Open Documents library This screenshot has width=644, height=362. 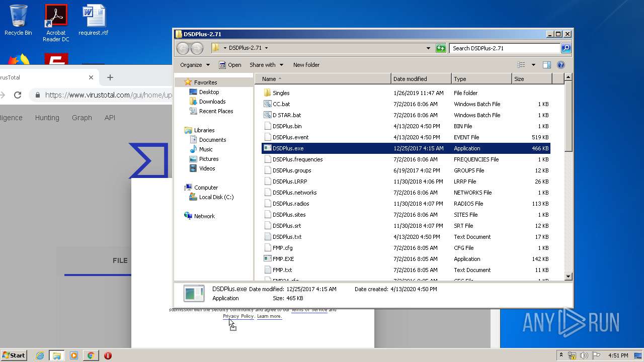tap(212, 140)
